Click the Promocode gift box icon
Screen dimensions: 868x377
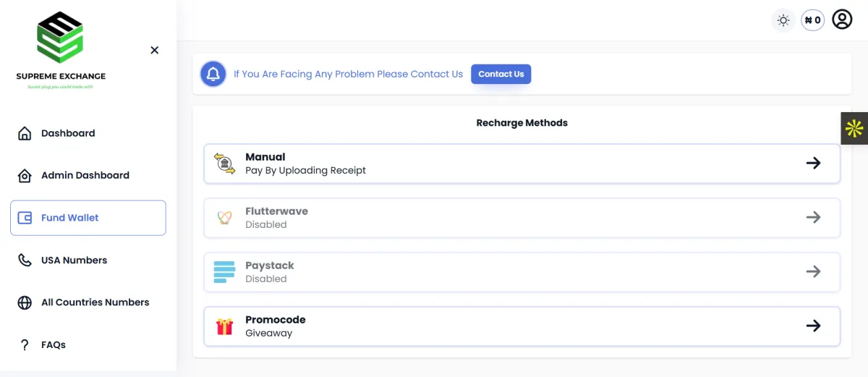tap(225, 326)
